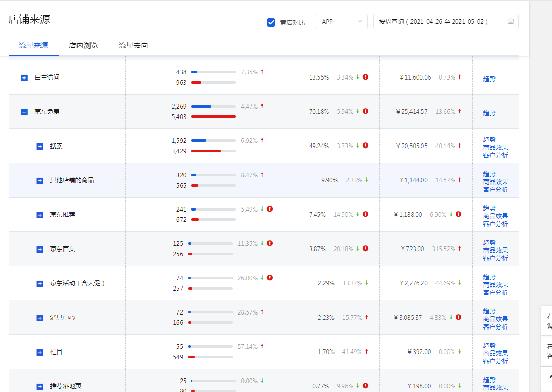Click the weekly date range query field
The width and height of the screenshot is (552, 392).
pos(440,21)
